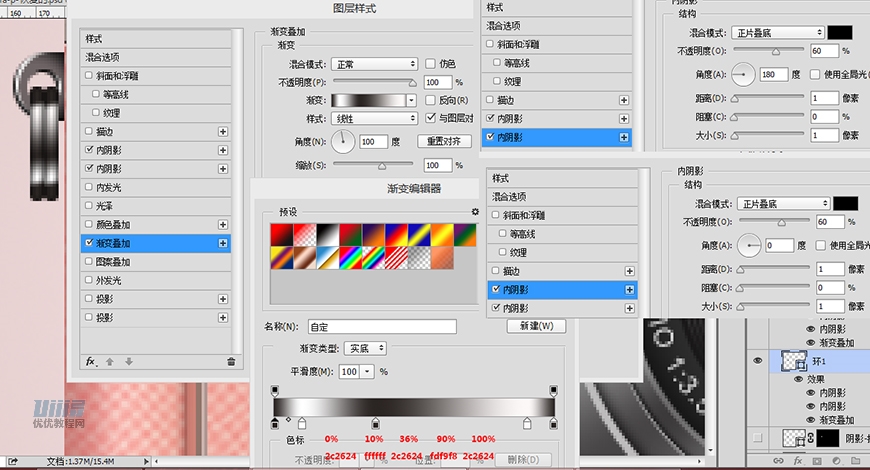Move effect up with the up arrow

[110, 362]
